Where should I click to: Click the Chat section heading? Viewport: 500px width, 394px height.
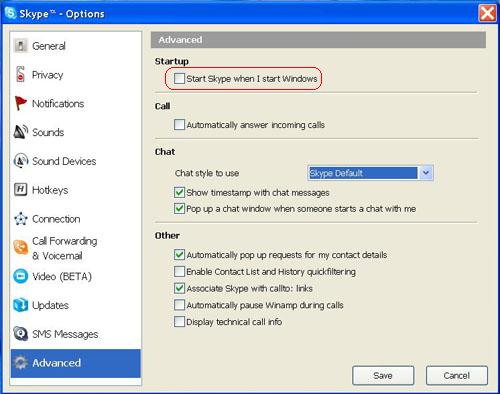pos(165,152)
